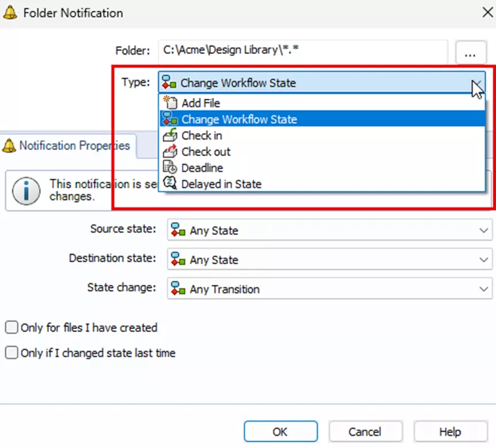Switch to Notification Properties tab
This screenshot has width=496, height=448.
(x=69, y=146)
